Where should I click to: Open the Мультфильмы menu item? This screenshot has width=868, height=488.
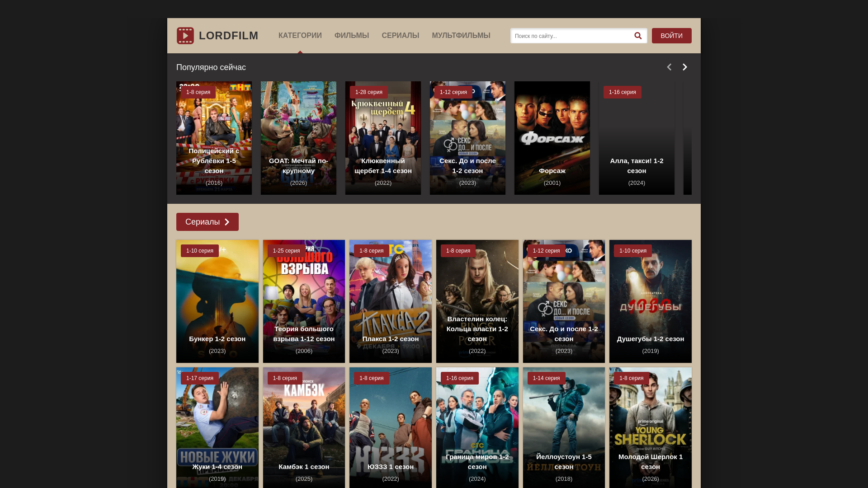[461, 36]
